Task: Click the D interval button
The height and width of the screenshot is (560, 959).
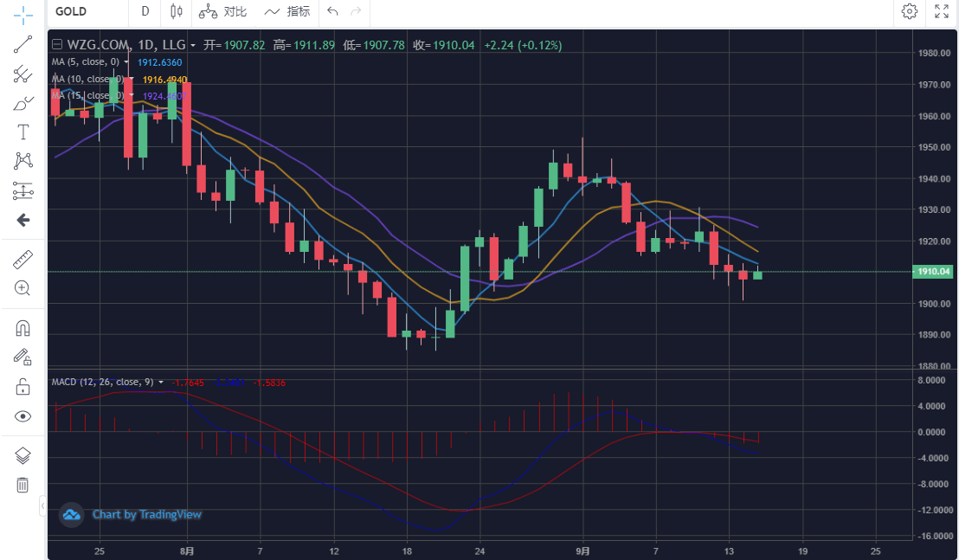Action: coord(145,11)
